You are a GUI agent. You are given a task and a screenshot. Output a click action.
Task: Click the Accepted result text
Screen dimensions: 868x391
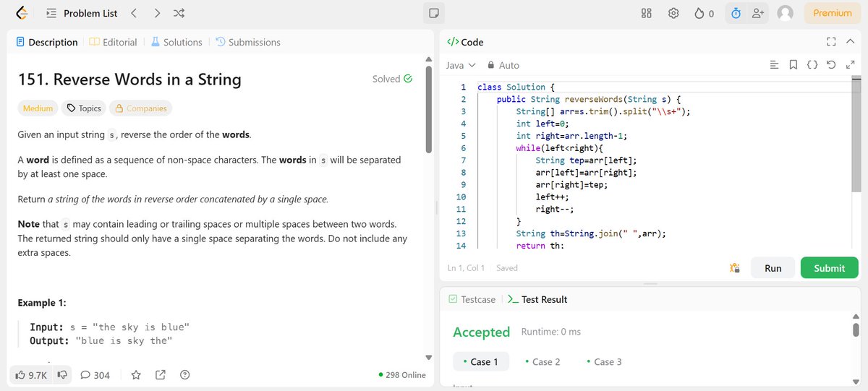[x=482, y=332]
